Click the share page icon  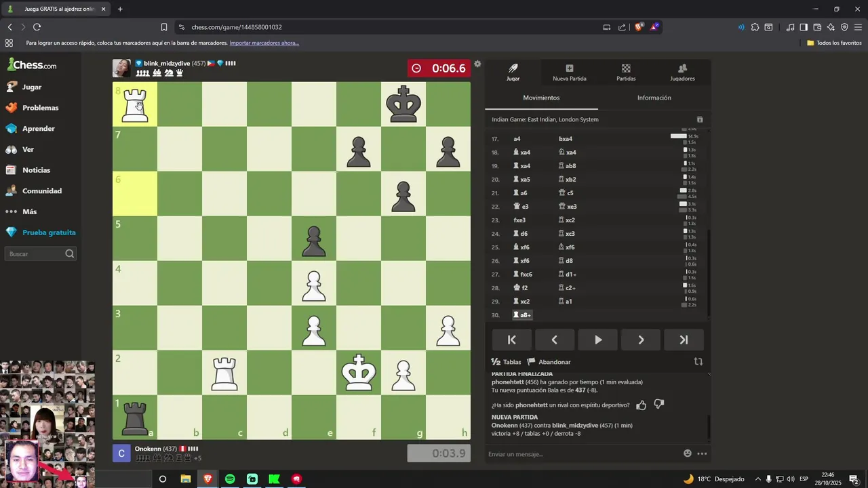tap(622, 27)
